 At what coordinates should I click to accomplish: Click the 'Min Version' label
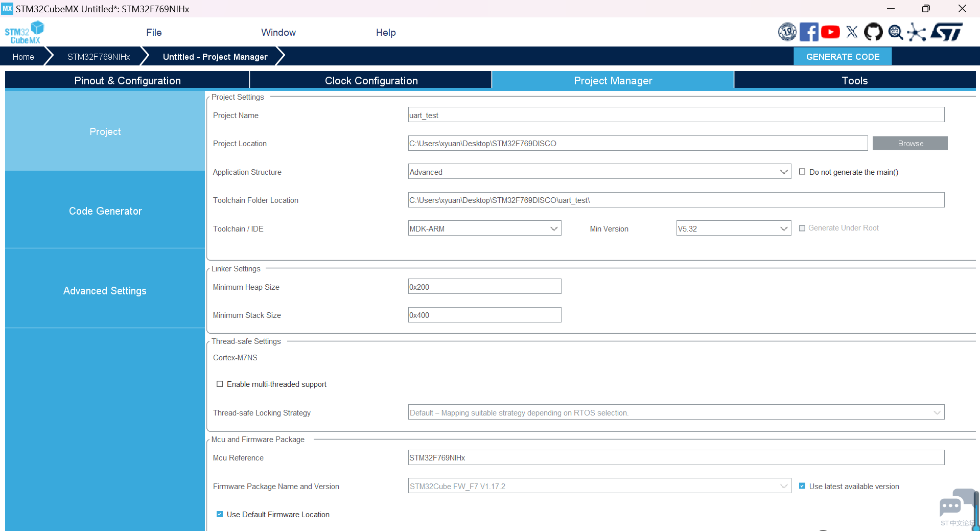click(609, 229)
